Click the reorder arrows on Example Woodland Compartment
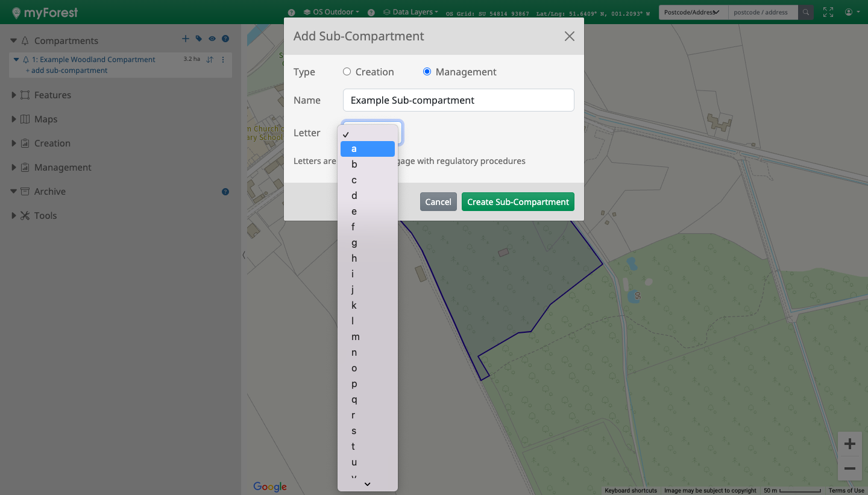This screenshot has height=495, width=868. tap(210, 60)
